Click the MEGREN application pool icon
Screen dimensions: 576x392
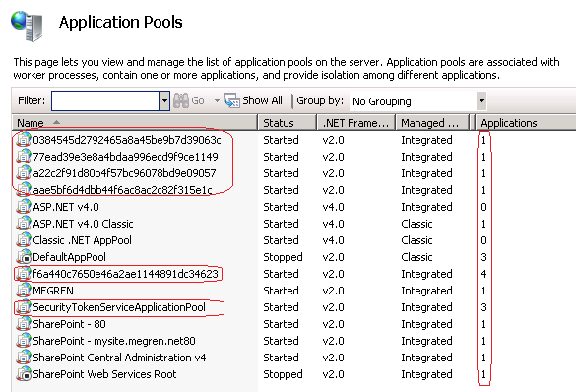24,291
